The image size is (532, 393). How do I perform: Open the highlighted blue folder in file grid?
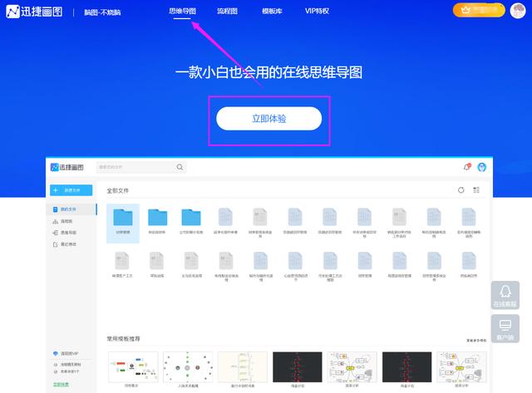coord(123,224)
